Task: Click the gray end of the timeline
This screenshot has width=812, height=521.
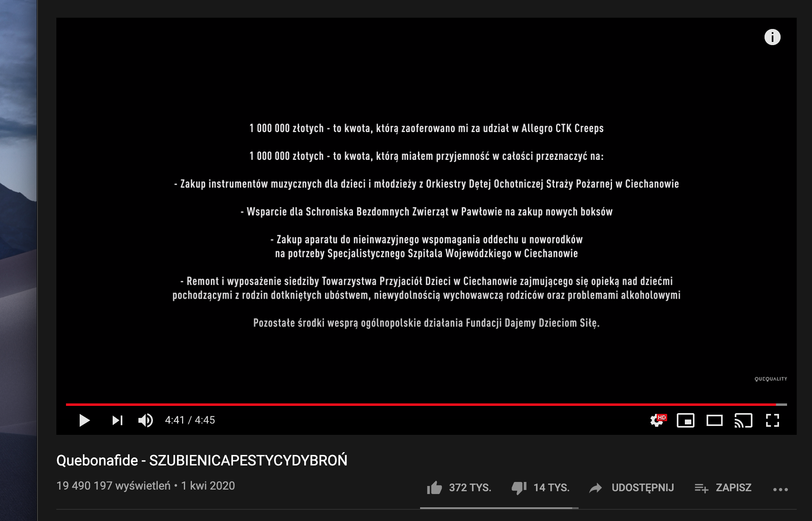Action: click(x=781, y=404)
